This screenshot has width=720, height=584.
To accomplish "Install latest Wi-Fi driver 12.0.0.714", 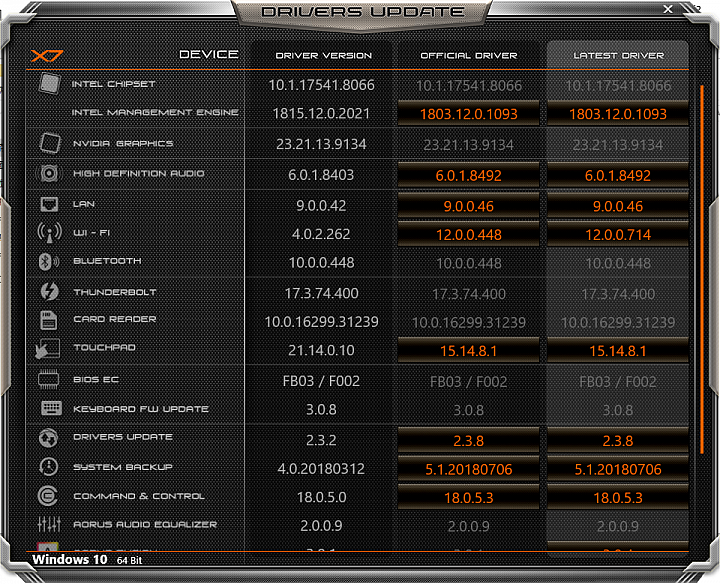I will [618, 234].
